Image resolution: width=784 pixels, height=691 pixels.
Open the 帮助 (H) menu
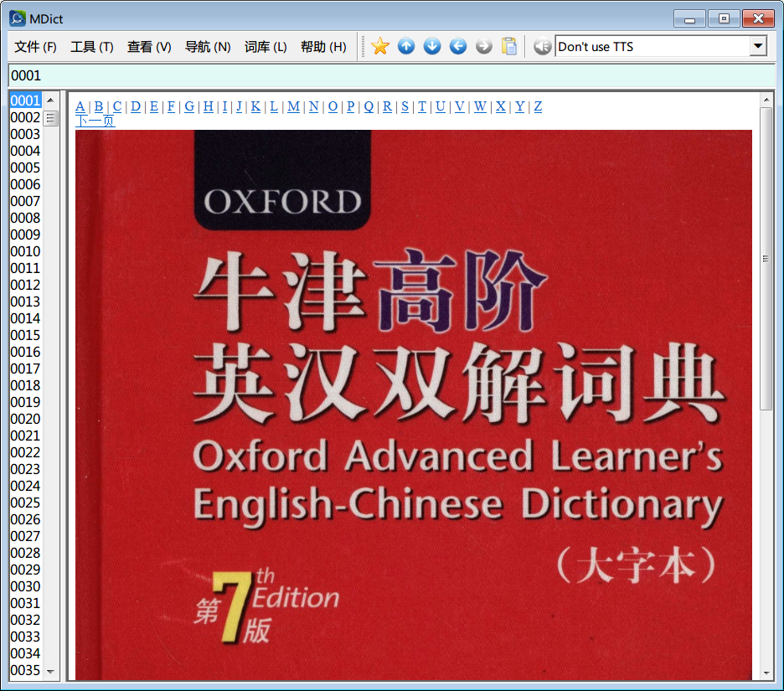coord(323,47)
